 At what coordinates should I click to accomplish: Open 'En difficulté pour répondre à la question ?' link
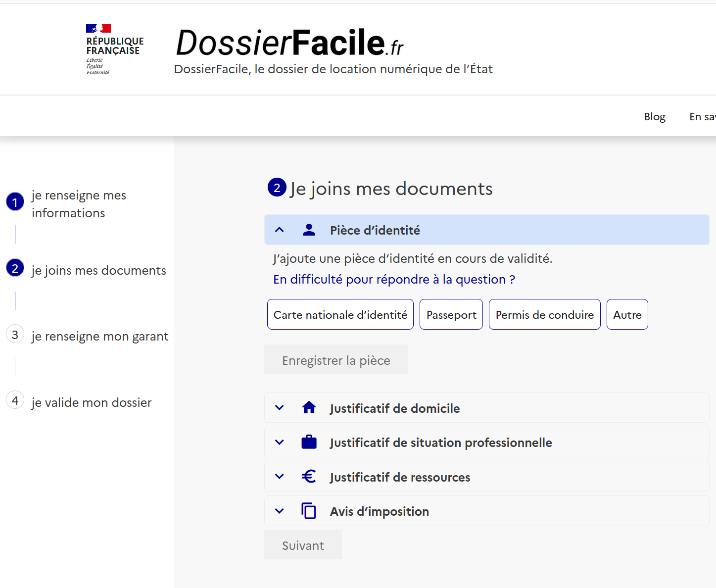coord(394,279)
